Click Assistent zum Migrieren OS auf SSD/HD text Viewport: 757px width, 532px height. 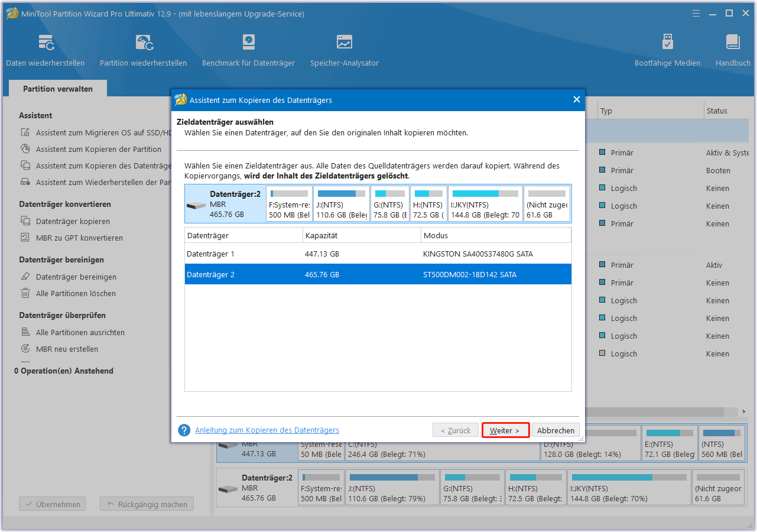click(x=103, y=133)
